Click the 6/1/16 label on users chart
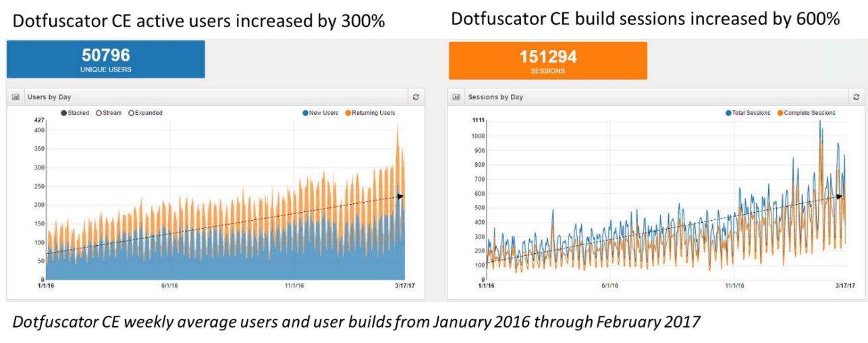The image size is (868, 343). tap(170, 285)
